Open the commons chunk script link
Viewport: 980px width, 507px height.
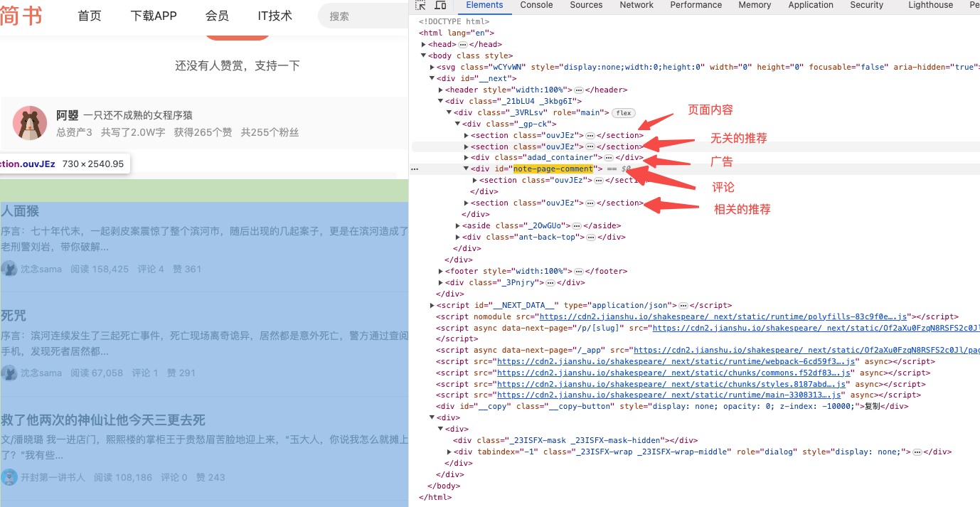pyautogui.click(x=675, y=373)
